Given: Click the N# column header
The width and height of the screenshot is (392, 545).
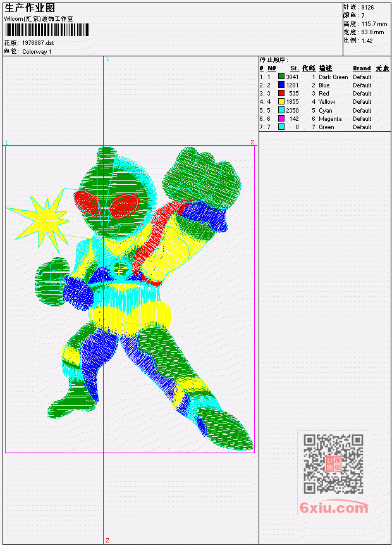Looking at the screenshot, I should click(x=272, y=68).
